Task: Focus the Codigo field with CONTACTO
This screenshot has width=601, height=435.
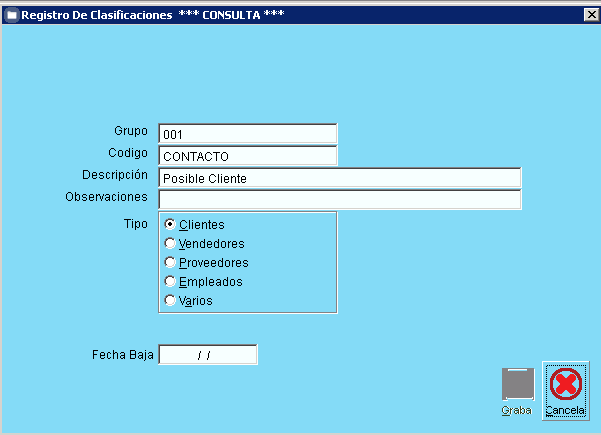Action: tap(247, 156)
